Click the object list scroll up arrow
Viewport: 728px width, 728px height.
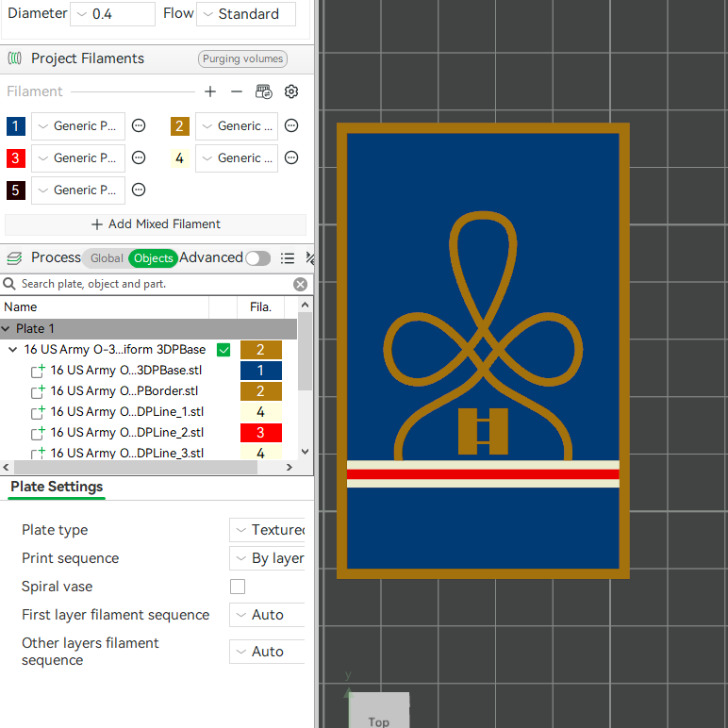click(x=305, y=305)
